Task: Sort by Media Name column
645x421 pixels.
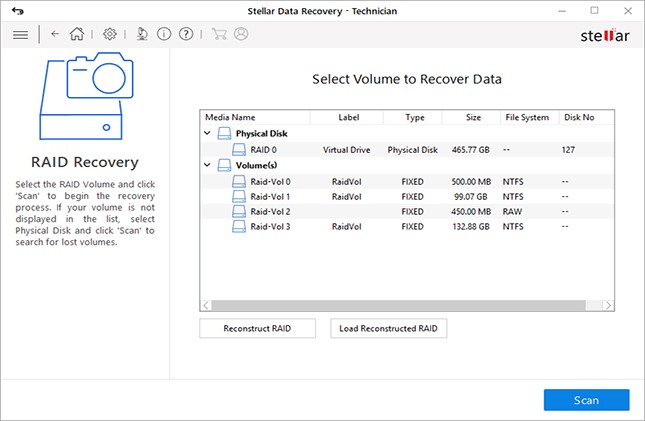Action: pyautogui.click(x=255, y=117)
